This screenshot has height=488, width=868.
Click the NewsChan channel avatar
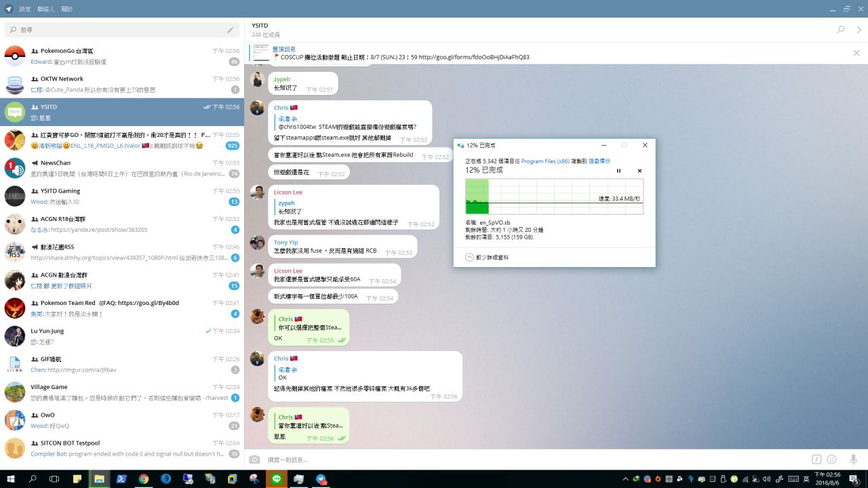click(15, 168)
